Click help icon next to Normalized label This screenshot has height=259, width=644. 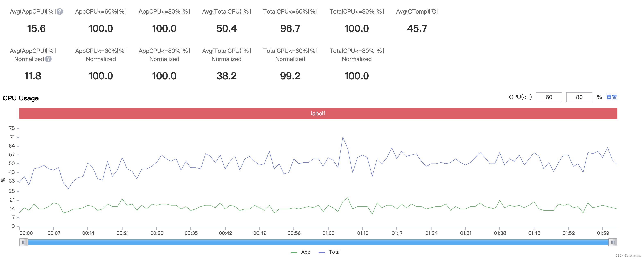49,59
